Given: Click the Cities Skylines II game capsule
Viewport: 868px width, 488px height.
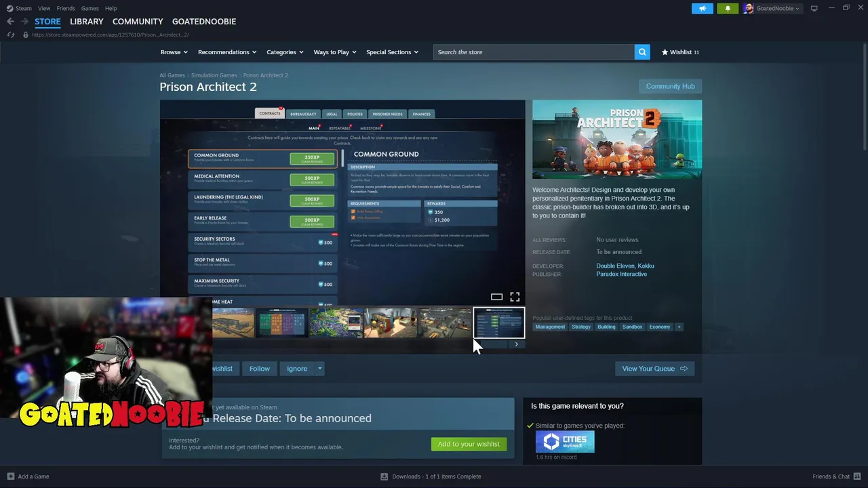Looking at the screenshot, I should click(x=565, y=442).
